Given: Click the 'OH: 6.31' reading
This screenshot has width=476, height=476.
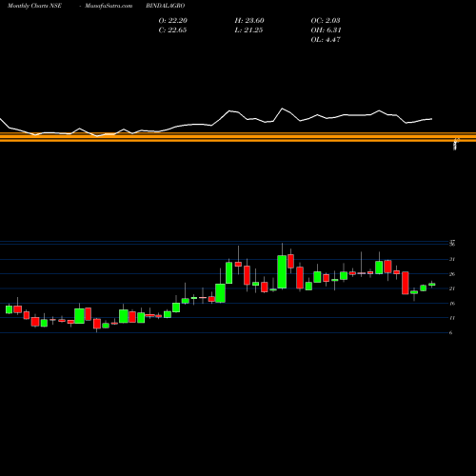Looking at the screenshot, I should point(326,30).
